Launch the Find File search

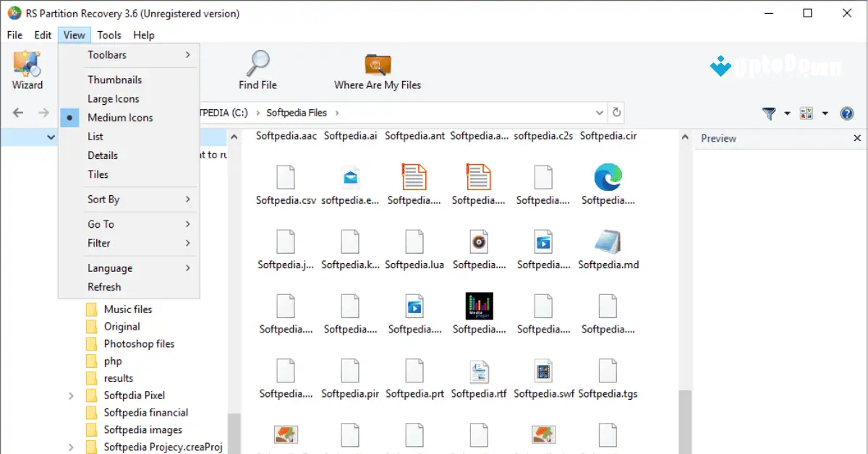[257, 69]
